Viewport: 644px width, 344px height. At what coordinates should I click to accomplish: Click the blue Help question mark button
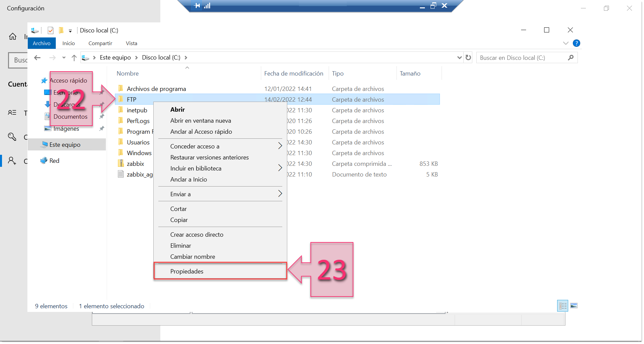pos(577,43)
